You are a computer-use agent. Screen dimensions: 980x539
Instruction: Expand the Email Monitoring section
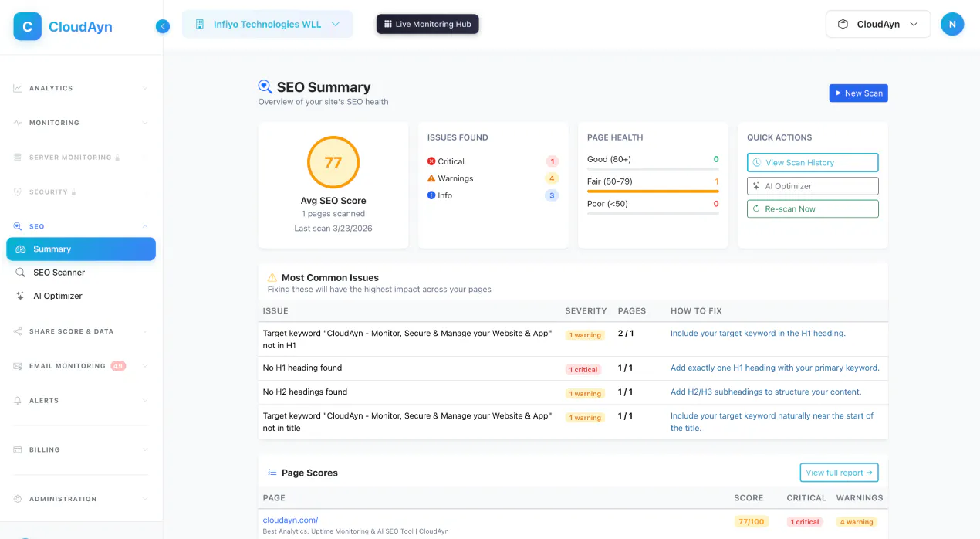[x=145, y=366]
